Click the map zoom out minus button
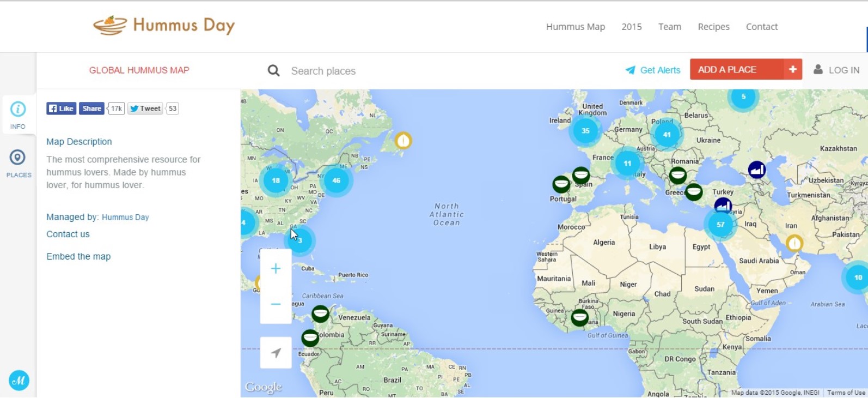The image size is (868, 398). 276,304
